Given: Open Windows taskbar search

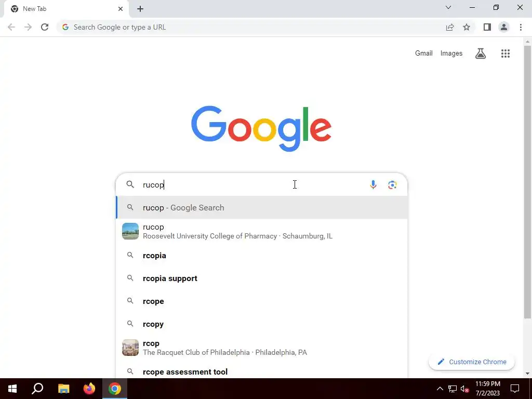Looking at the screenshot, I should tap(37, 389).
